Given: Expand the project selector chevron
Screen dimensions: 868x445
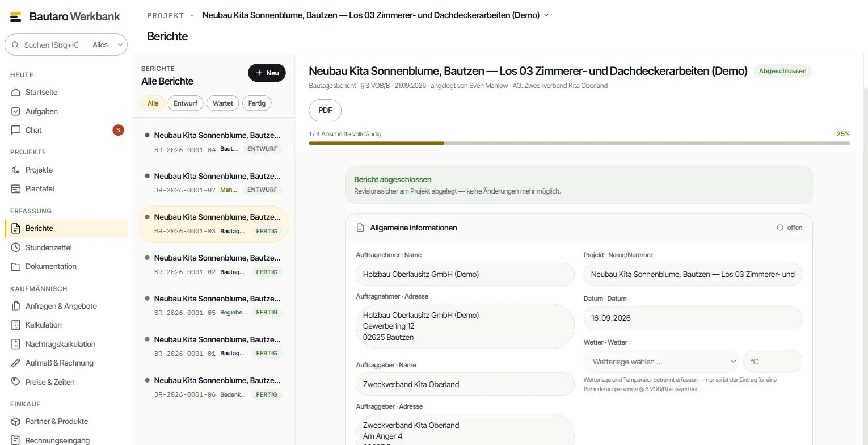Looking at the screenshot, I should tap(546, 15).
